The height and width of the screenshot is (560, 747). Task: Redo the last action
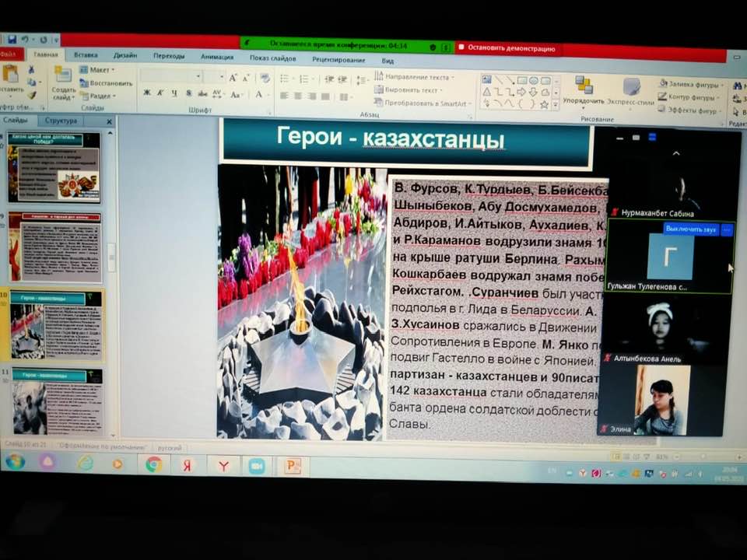[x=43, y=40]
